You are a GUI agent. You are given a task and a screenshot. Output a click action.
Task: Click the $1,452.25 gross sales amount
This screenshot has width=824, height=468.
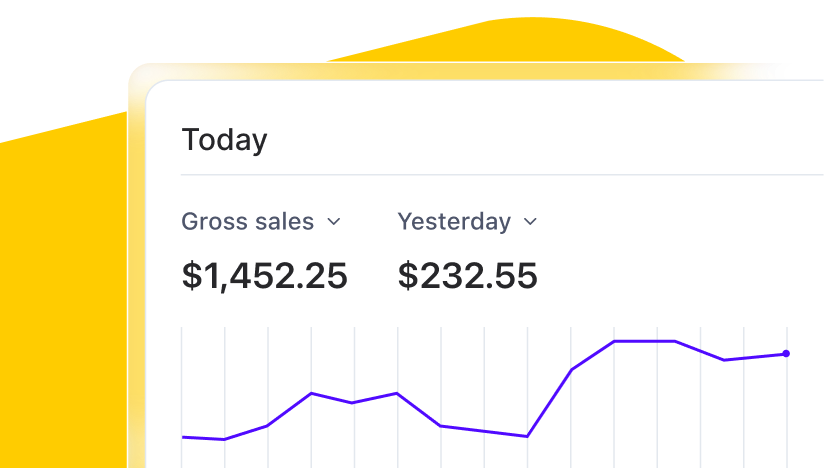[264, 275]
